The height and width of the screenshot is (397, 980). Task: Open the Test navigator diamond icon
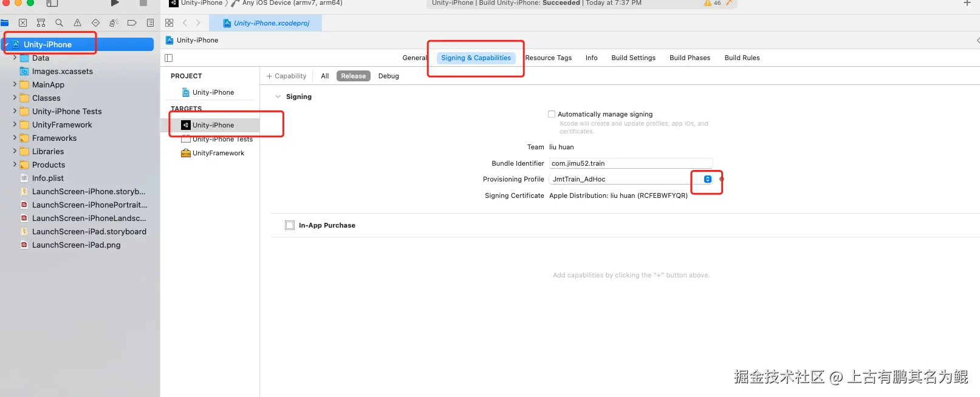tap(95, 23)
